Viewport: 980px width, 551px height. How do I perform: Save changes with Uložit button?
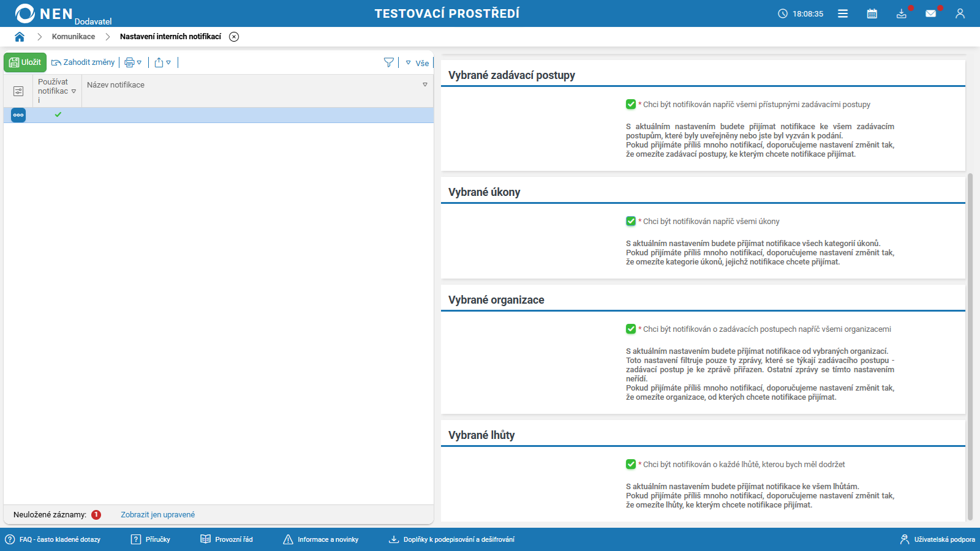(x=25, y=62)
